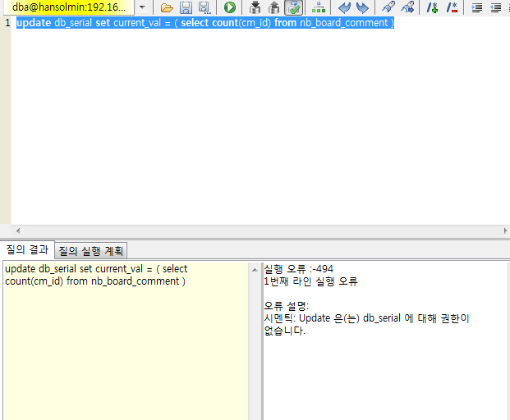Click inside the SQL editor on line 1

[246, 23]
